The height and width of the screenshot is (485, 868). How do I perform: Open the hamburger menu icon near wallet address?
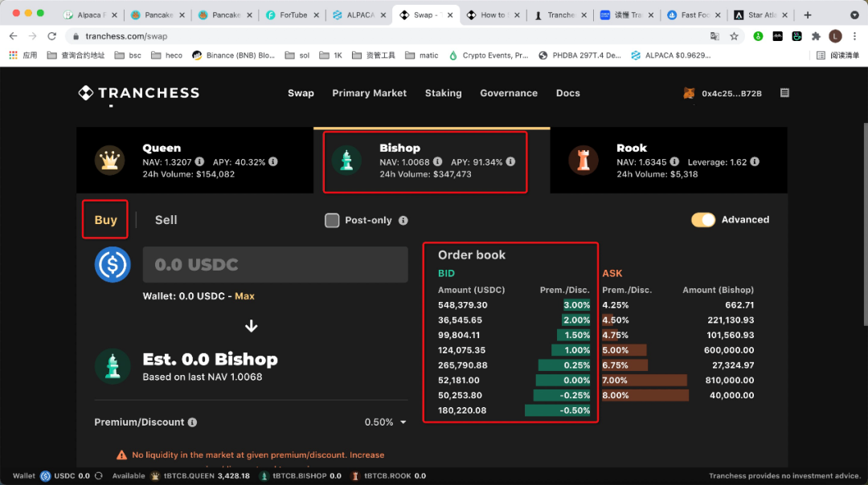tap(784, 93)
